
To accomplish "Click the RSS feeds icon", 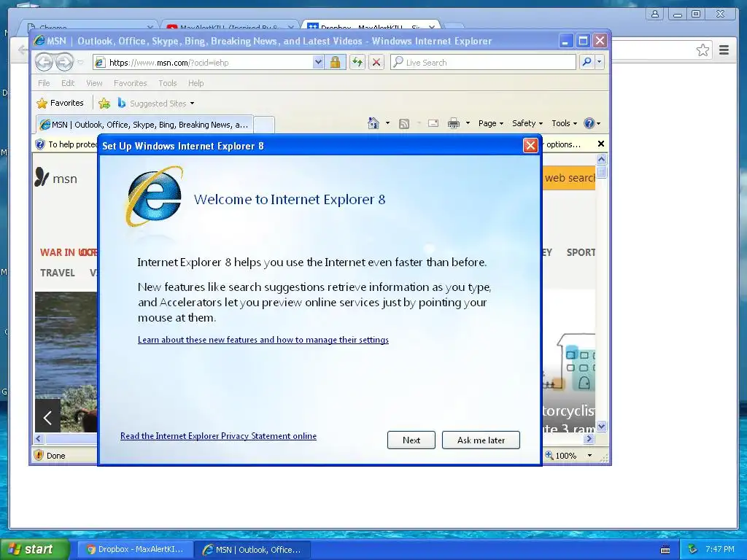I will pyautogui.click(x=404, y=124).
